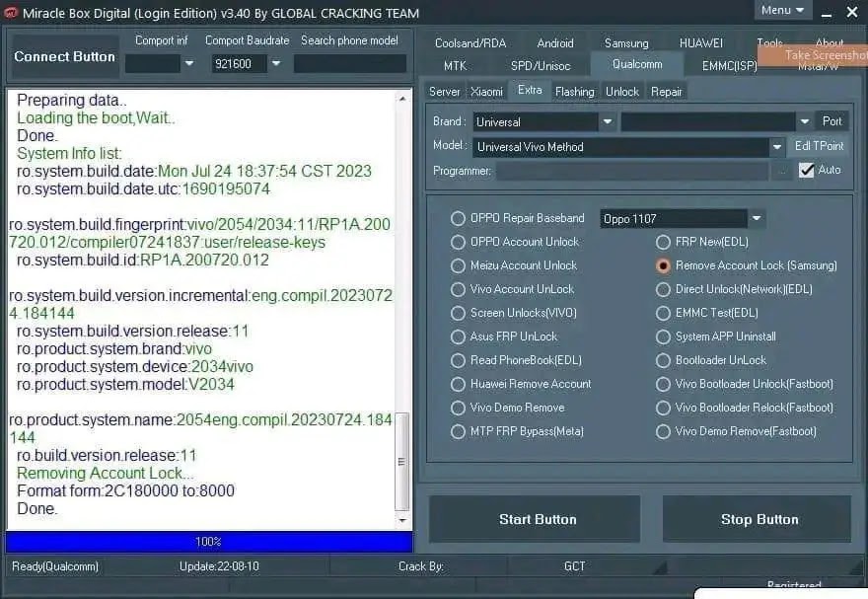Switch to the HUAWEI tab
This screenshot has width=868, height=599.
pos(701,43)
